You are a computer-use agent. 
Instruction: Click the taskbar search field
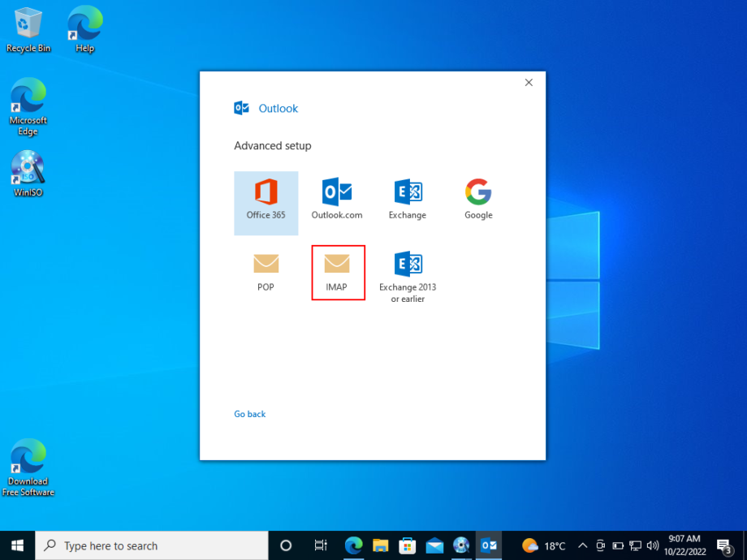click(x=150, y=545)
